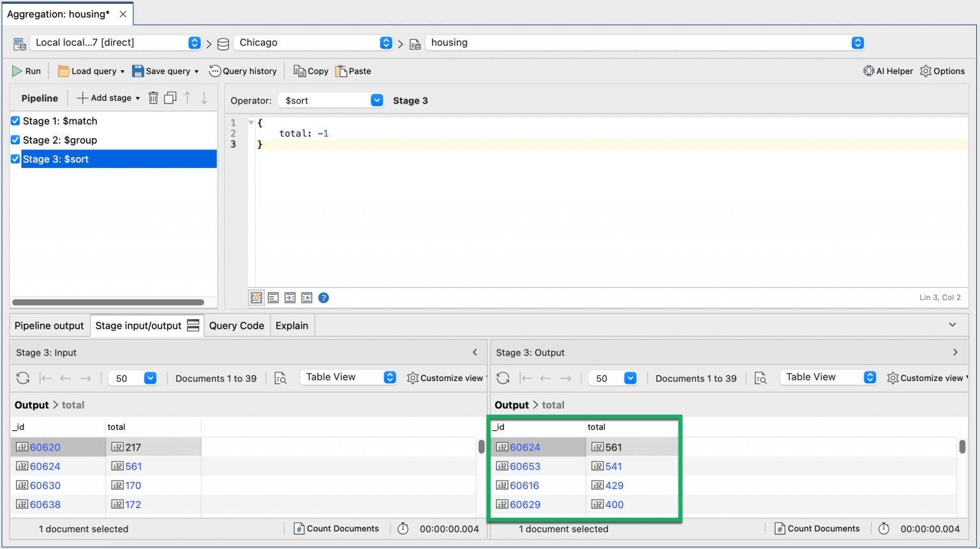Screen dimensions: 980x549
Task: Refresh the Stage 3 Output results
Action: (503, 377)
